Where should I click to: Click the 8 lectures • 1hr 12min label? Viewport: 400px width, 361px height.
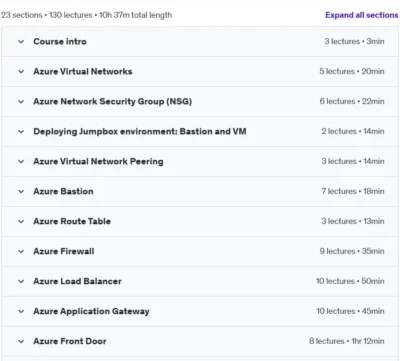(x=347, y=341)
